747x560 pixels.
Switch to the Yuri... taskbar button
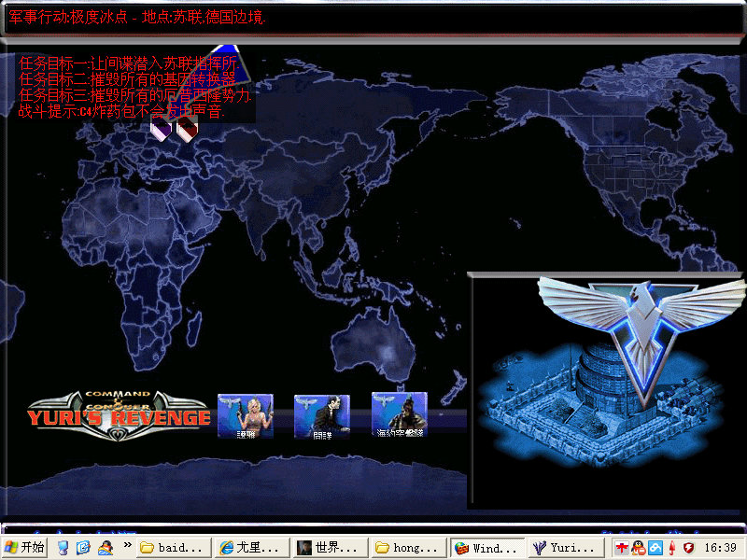[x=565, y=548]
